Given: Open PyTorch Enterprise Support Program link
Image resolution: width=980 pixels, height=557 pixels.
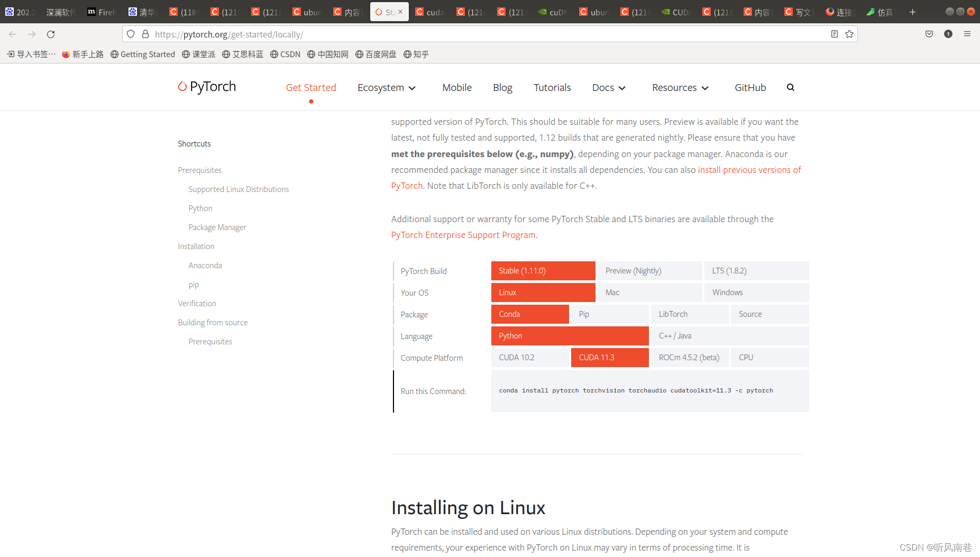Looking at the screenshot, I should 463,235.
